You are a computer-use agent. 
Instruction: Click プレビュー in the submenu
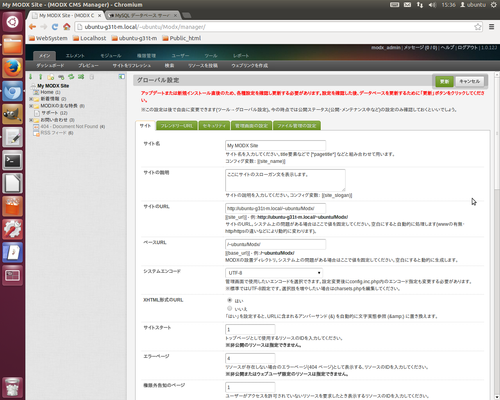(x=88, y=66)
